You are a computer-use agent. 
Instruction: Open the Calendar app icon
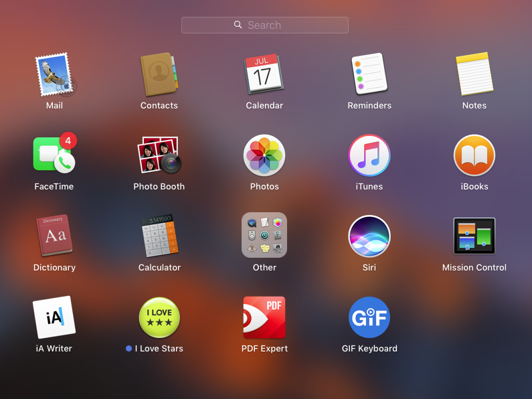264,74
